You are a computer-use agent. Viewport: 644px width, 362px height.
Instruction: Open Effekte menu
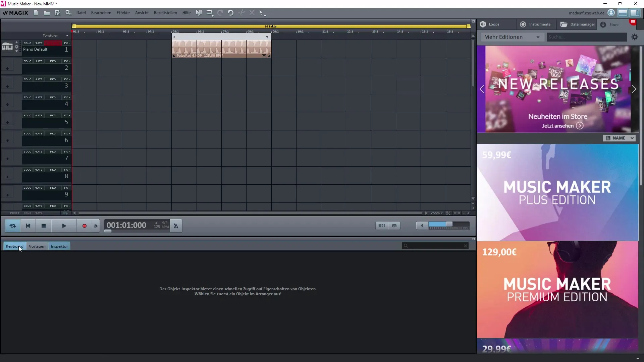tap(123, 13)
